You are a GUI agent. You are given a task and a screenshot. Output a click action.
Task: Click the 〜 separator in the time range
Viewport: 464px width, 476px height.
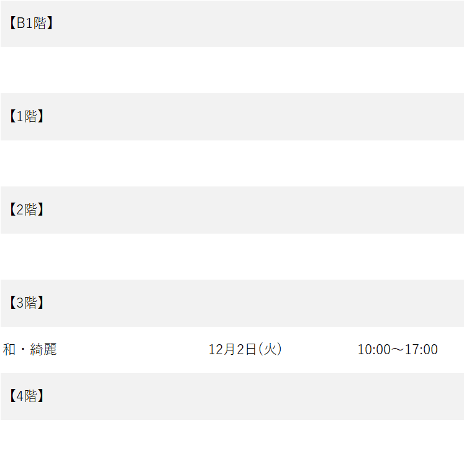click(398, 350)
